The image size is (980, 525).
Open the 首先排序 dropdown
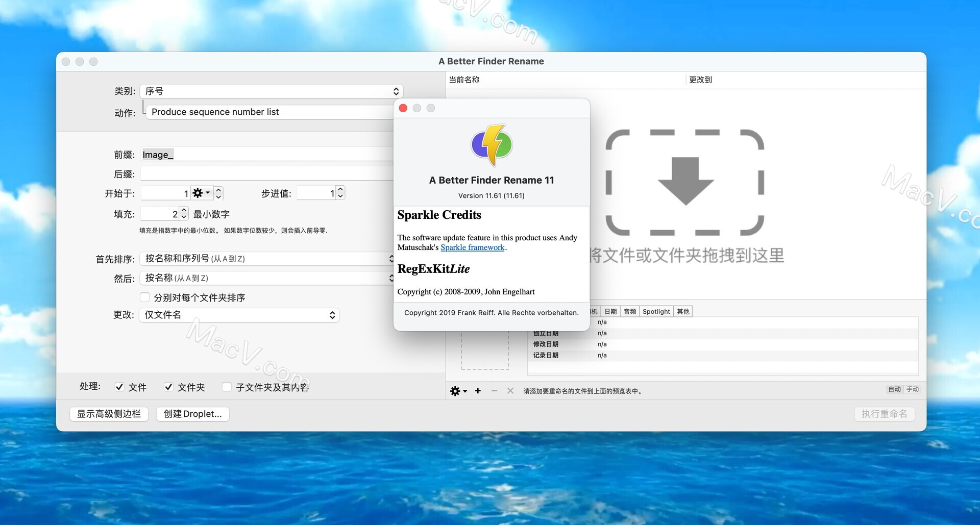tap(267, 259)
